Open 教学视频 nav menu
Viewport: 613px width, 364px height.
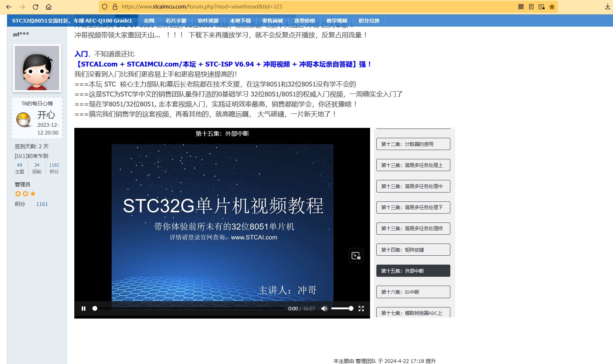337,21
